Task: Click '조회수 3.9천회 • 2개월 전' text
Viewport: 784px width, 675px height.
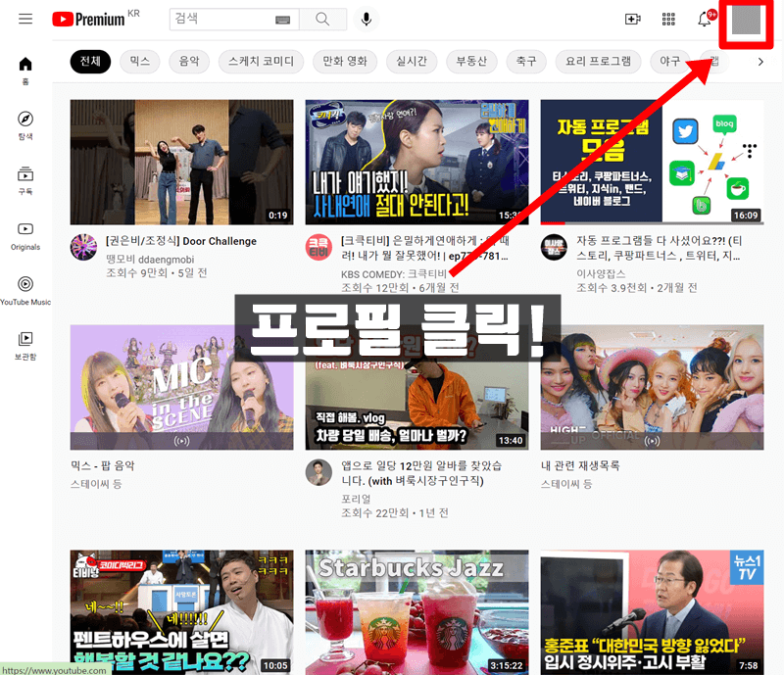Action: pyautogui.click(x=636, y=288)
